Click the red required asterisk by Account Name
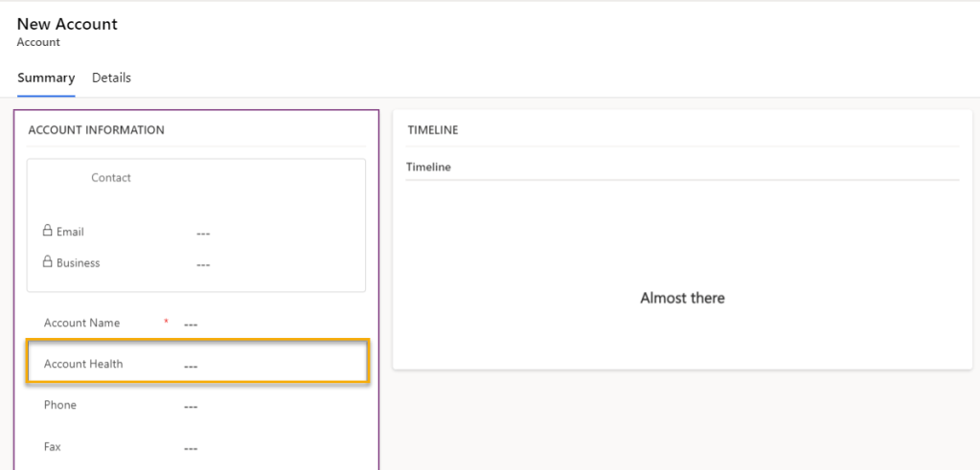 click(166, 323)
